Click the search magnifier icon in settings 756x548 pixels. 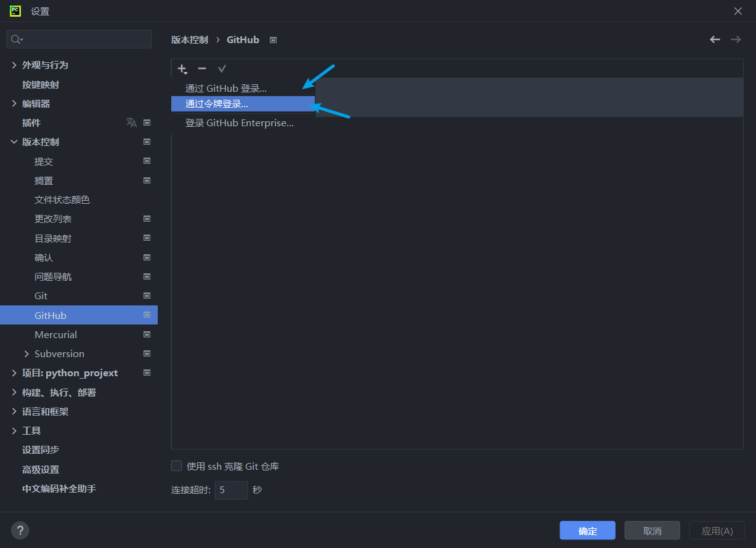coord(17,39)
